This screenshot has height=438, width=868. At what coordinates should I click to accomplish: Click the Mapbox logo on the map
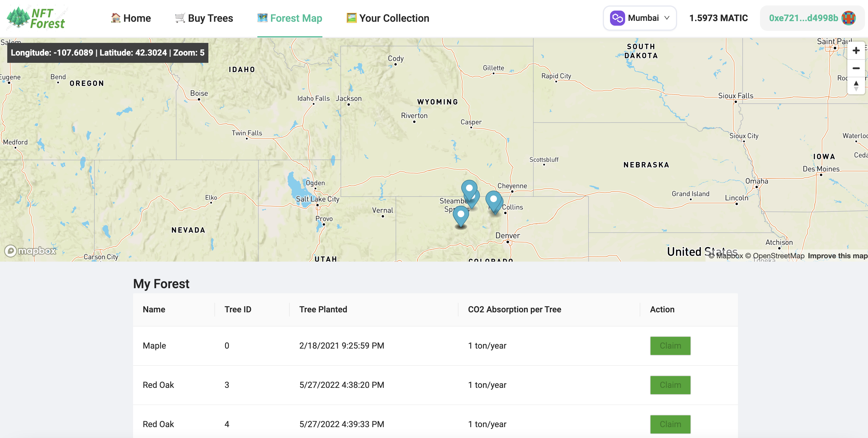(x=30, y=251)
